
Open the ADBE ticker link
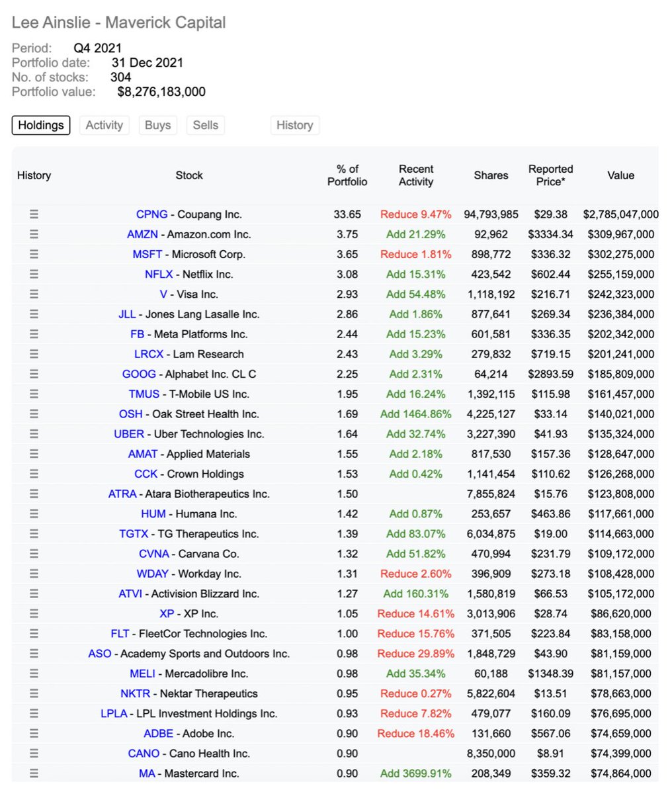tap(158, 733)
